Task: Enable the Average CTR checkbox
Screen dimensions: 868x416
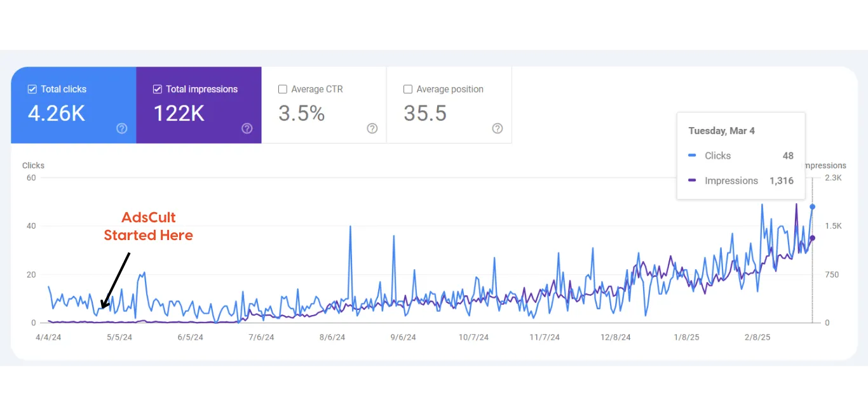Action: point(283,90)
